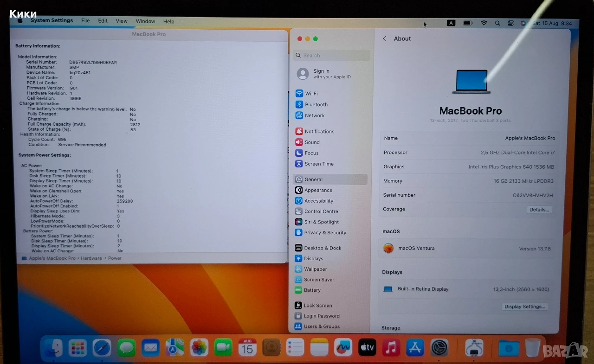Sign in with your Apple ID
The width and height of the screenshot is (594, 364).
(x=324, y=74)
